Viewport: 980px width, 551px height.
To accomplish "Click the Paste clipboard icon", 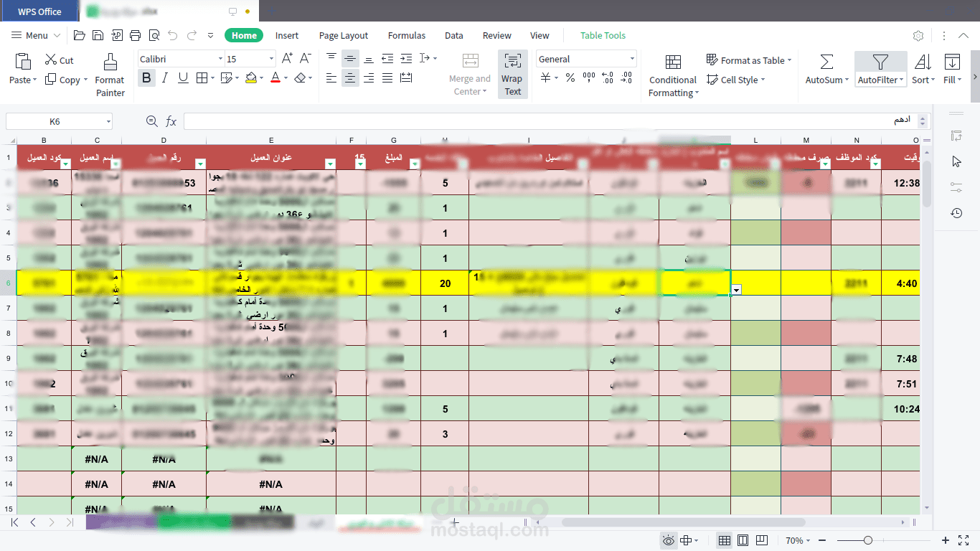I will tap(23, 61).
